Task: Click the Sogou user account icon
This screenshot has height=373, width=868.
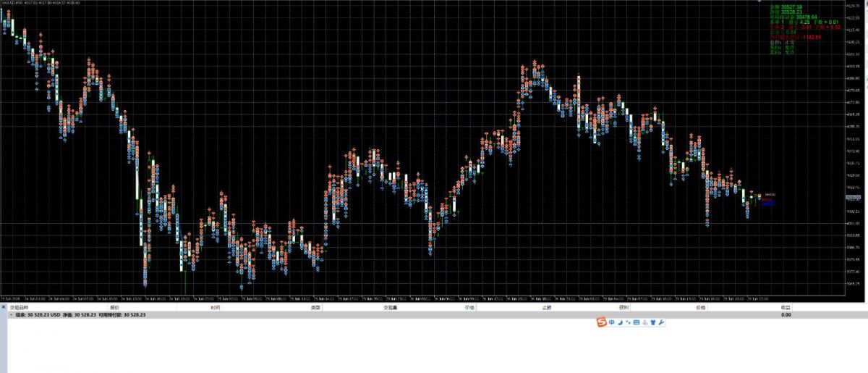Action: pos(645,322)
